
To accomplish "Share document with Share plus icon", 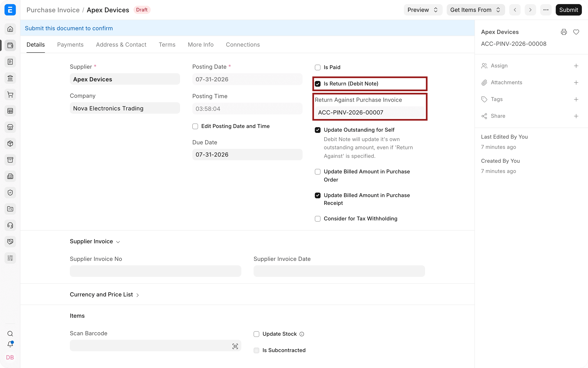I will point(576,116).
